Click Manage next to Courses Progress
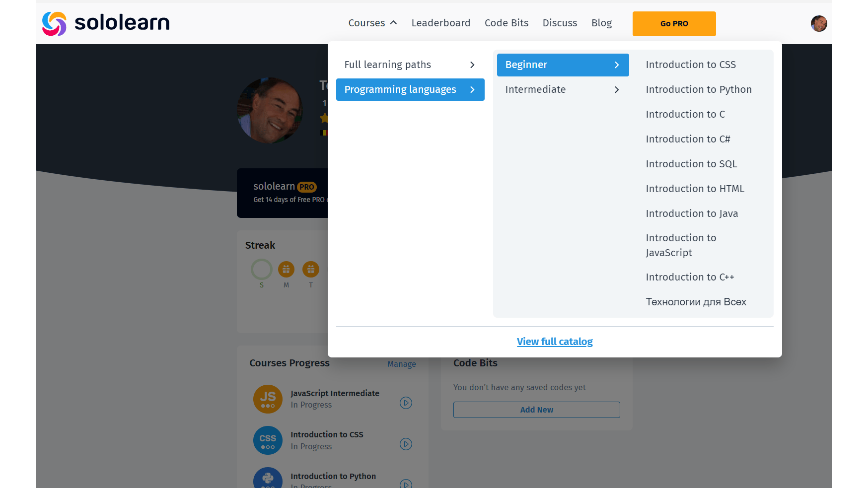Screen dimensions: 868x488 point(401,364)
